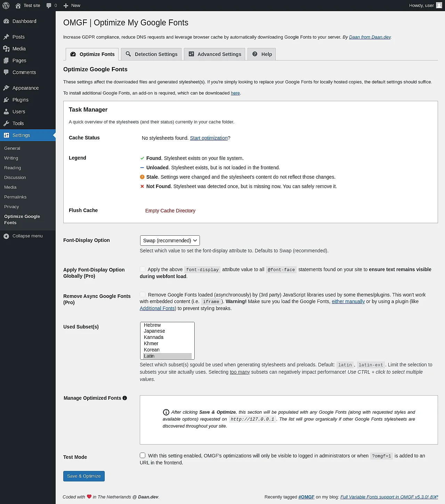Open the Additional Fonts link
This screenshot has height=504, width=445.
(157, 308)
